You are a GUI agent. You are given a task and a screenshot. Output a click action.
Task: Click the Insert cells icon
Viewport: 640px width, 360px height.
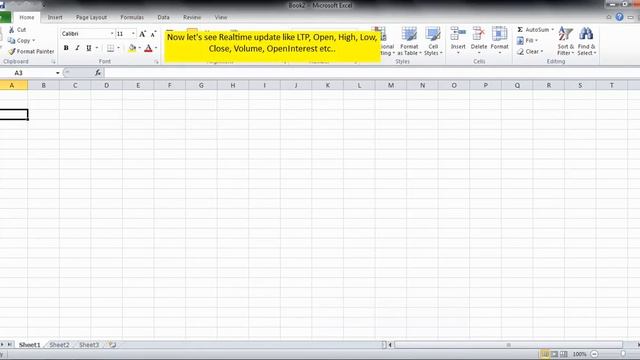[458, 33]
